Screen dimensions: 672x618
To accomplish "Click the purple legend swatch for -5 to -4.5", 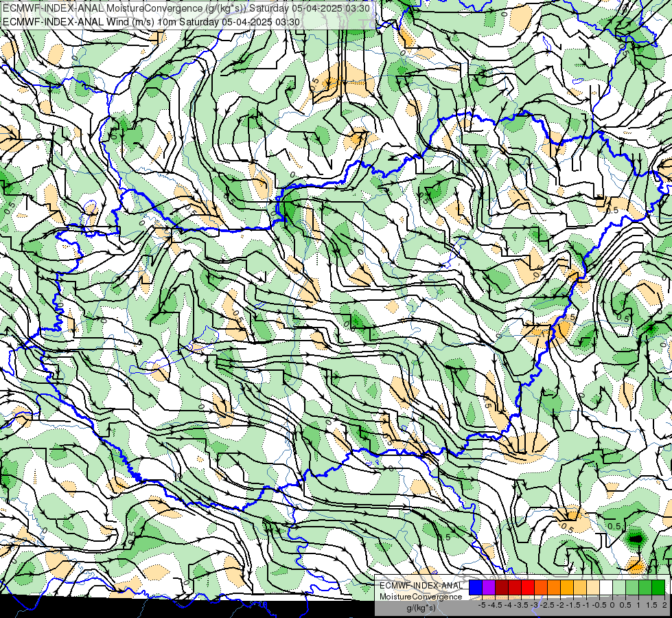I will click(489, 588).
